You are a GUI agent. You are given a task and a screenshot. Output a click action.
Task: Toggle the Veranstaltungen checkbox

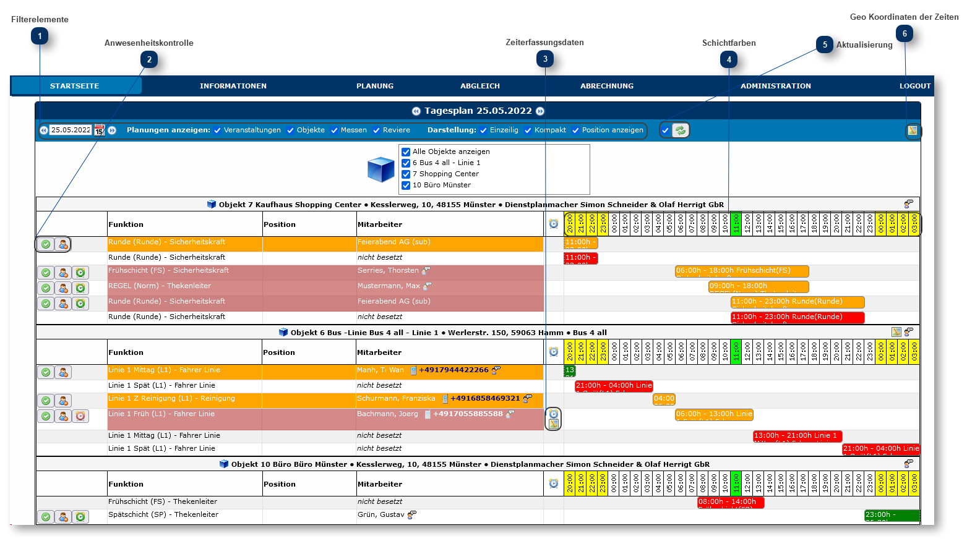tap(218, 130)
